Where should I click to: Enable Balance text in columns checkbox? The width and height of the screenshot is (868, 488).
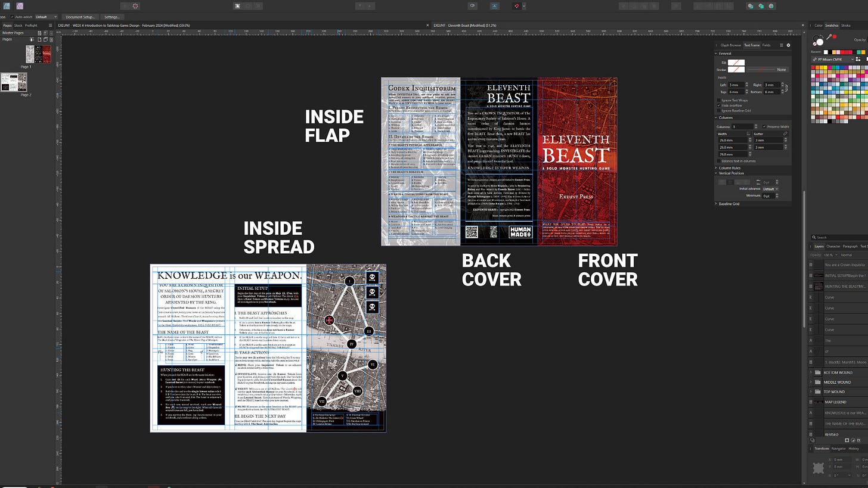point(720,161)
